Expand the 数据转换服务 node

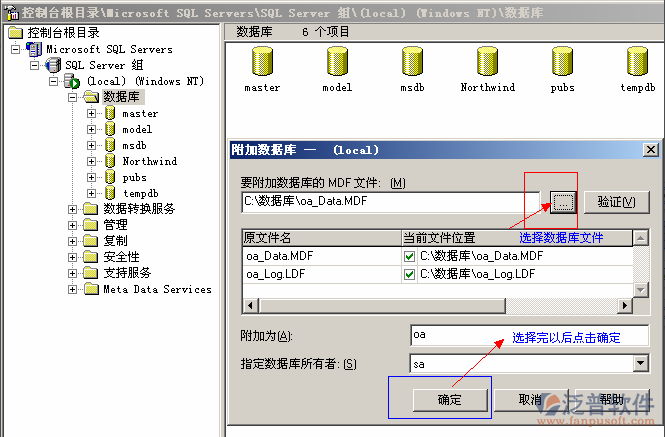click(73, 209)
